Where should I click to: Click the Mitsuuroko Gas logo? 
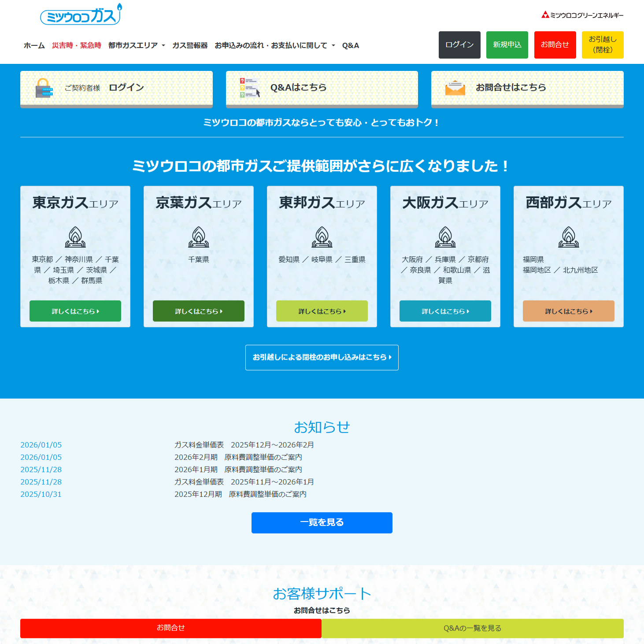[81, 15]
